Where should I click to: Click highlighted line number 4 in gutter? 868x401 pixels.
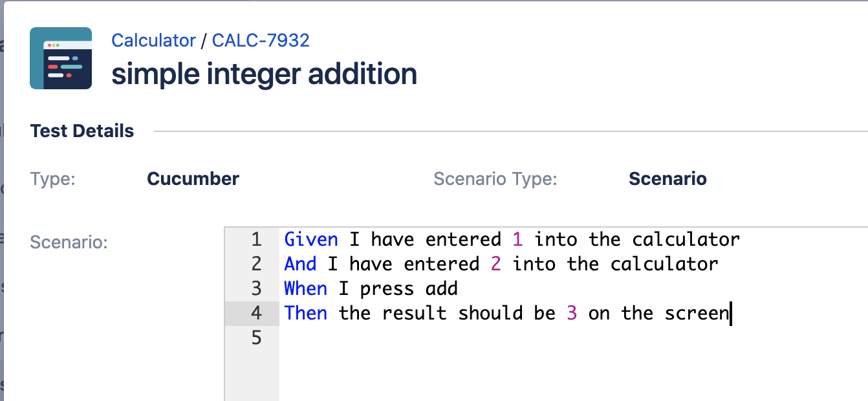pyautogui.click(x=256, y=313)
